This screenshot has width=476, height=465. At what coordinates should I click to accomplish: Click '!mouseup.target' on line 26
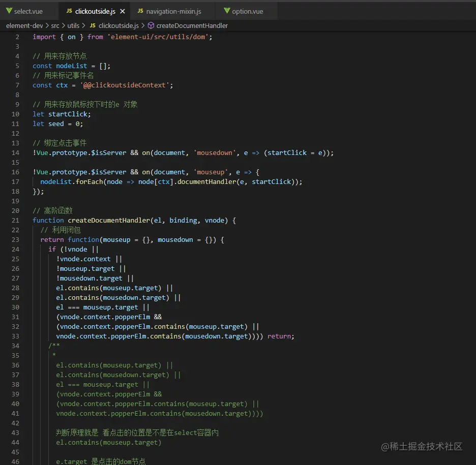(x=85, y=269)
